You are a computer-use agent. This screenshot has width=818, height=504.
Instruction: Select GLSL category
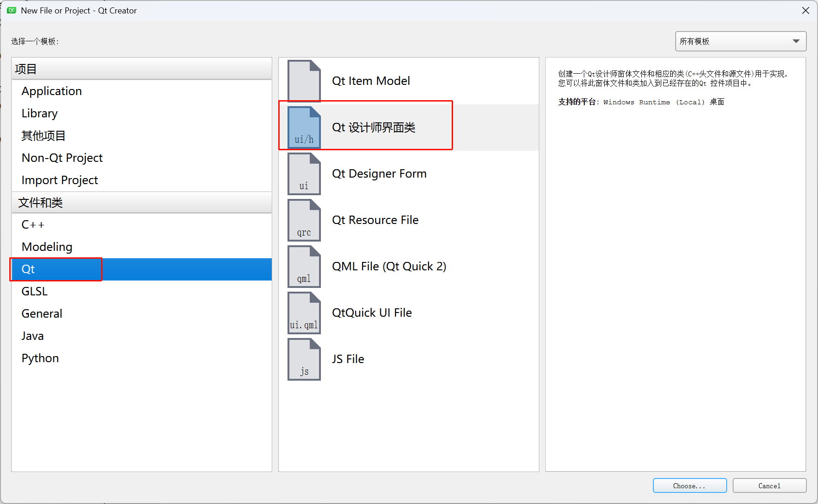coord(141,292)
